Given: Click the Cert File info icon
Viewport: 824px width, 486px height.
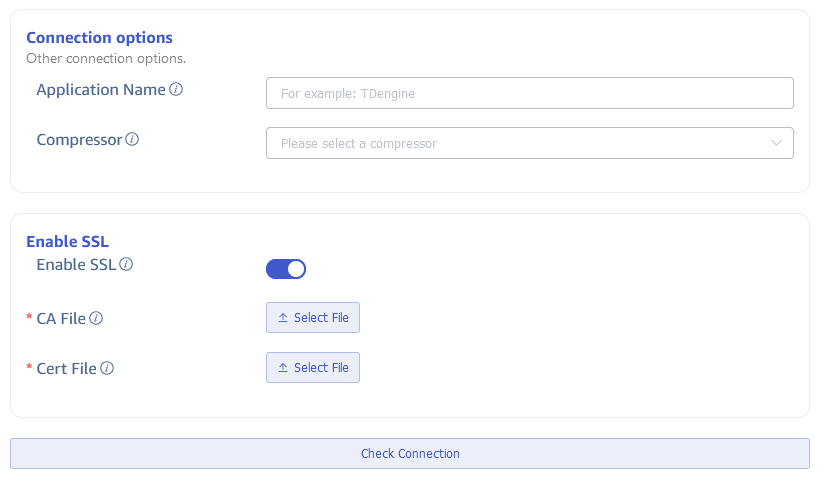Looking at the screenshot, I should click(107, 369).
